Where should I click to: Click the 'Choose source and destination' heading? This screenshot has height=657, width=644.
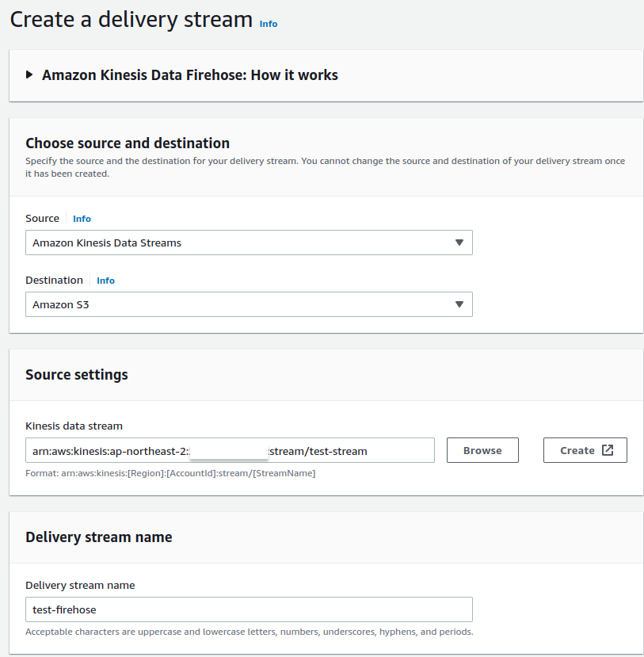[128, 143]
